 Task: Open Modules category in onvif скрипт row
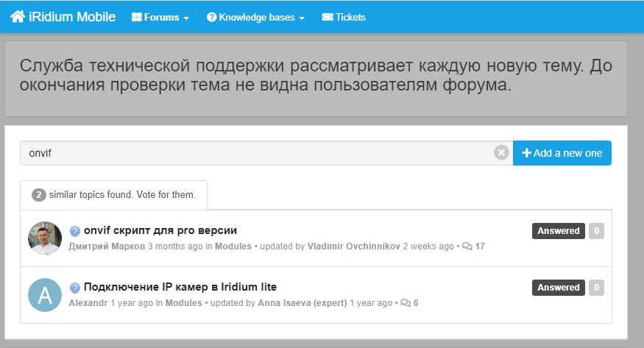(233, 246)
